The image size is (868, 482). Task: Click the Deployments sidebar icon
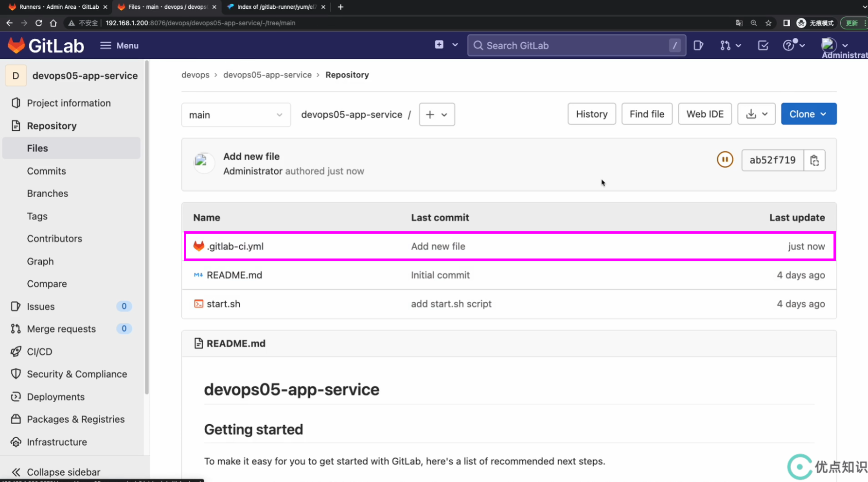pyautogui.click(x=16, y=396)
